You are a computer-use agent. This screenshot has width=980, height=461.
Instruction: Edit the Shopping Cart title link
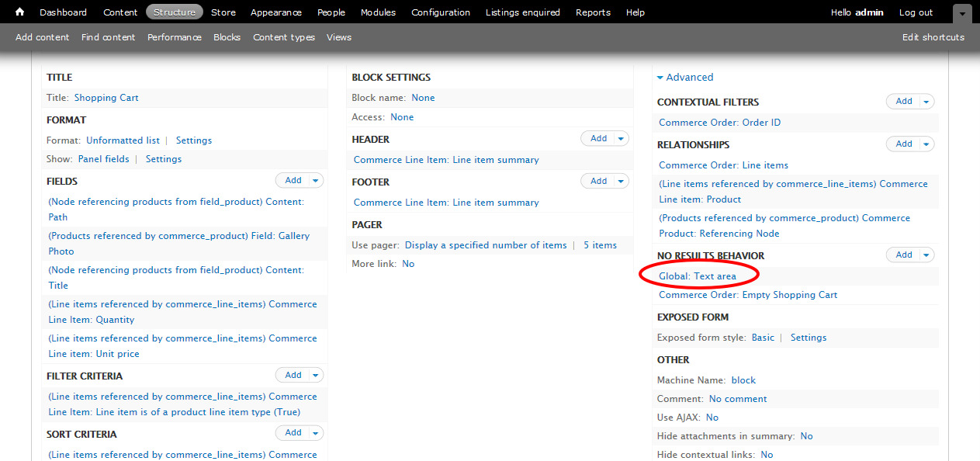(x=106, y=98)
